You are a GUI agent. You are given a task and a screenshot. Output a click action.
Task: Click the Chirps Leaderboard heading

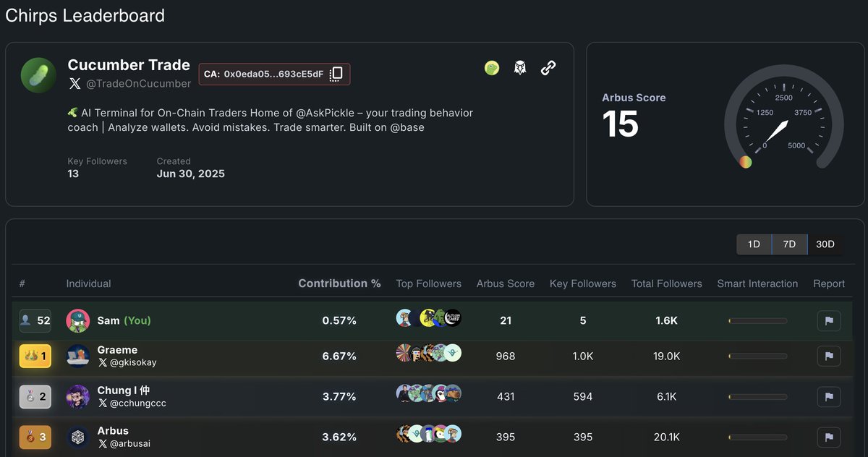[x=85, y=15]
